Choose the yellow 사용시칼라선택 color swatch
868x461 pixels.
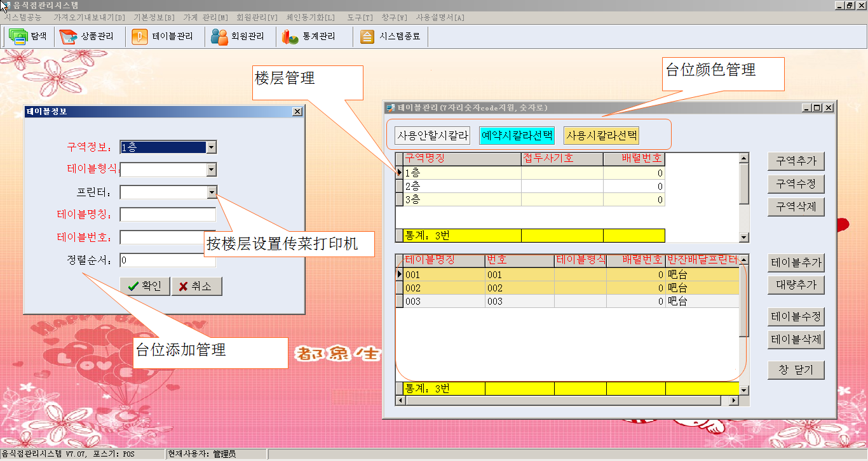pos(601,135)
